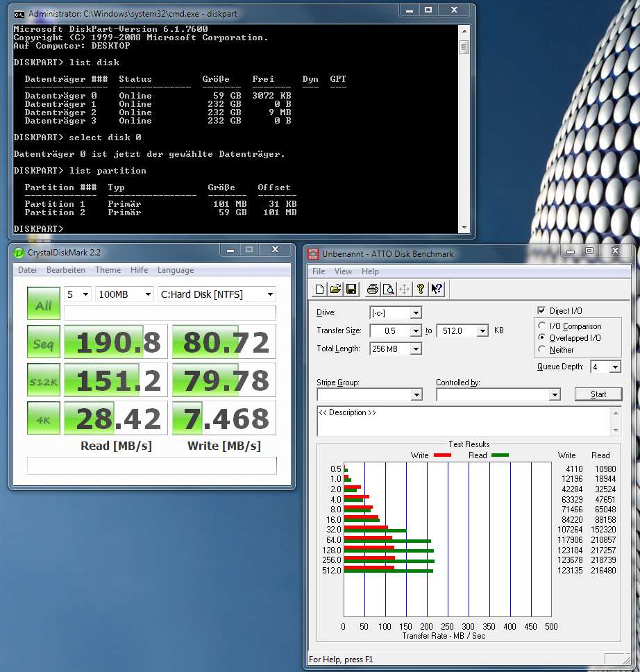Image resolution: width=640 pixels, height=672 pixels.
Task: Click the ATTO read result 218739
Action: point(603,560)
